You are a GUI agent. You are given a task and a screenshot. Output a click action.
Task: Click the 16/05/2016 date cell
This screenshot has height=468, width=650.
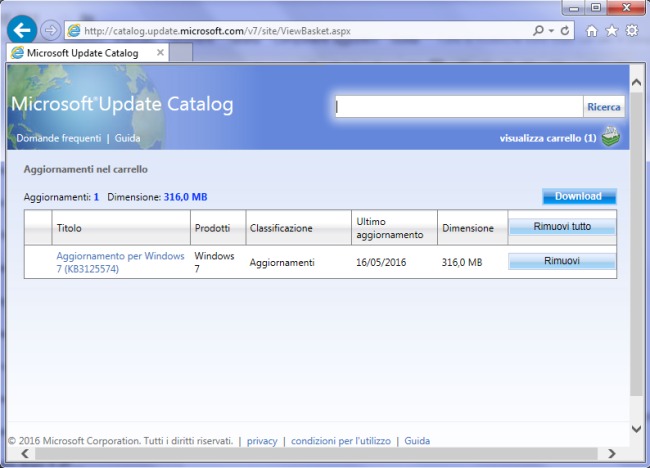point(381,262)
